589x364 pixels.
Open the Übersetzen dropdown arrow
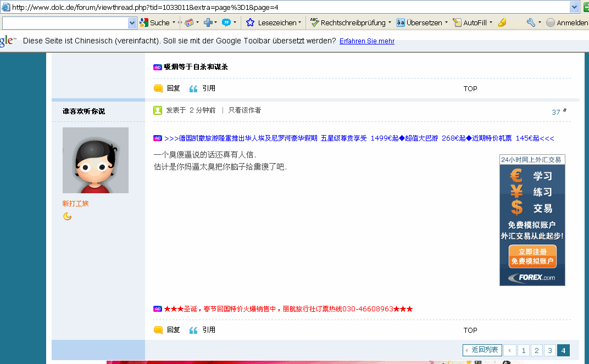(x=446, y=23)
